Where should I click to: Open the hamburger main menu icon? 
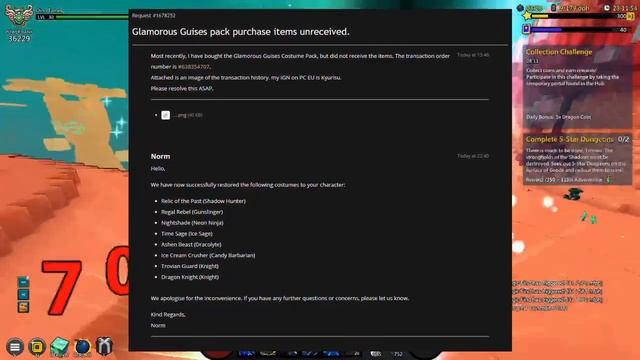point(15,347)
